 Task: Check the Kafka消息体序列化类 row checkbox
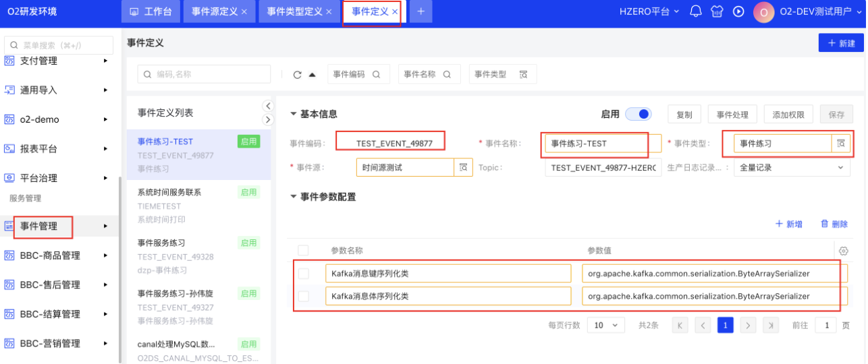pyautogui.click(x=304, y=296)
